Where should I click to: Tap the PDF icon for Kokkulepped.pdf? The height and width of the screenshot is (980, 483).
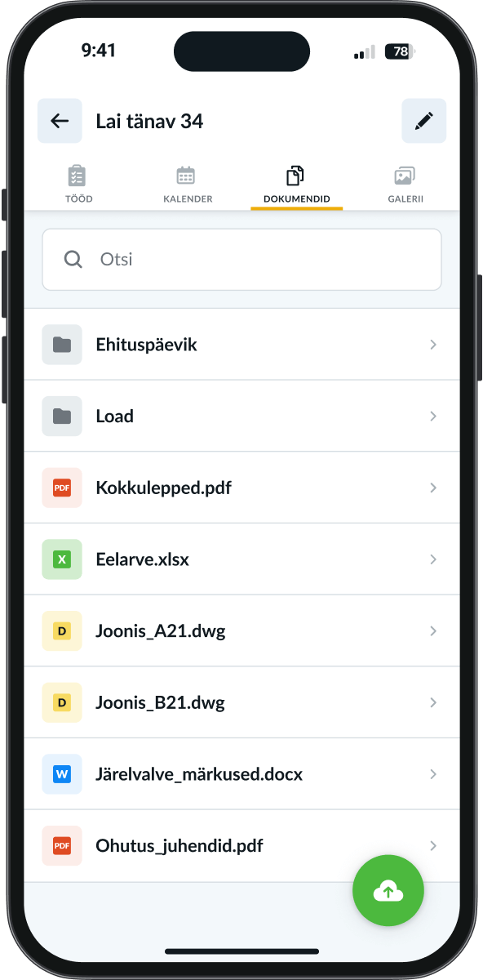point(62,488)
